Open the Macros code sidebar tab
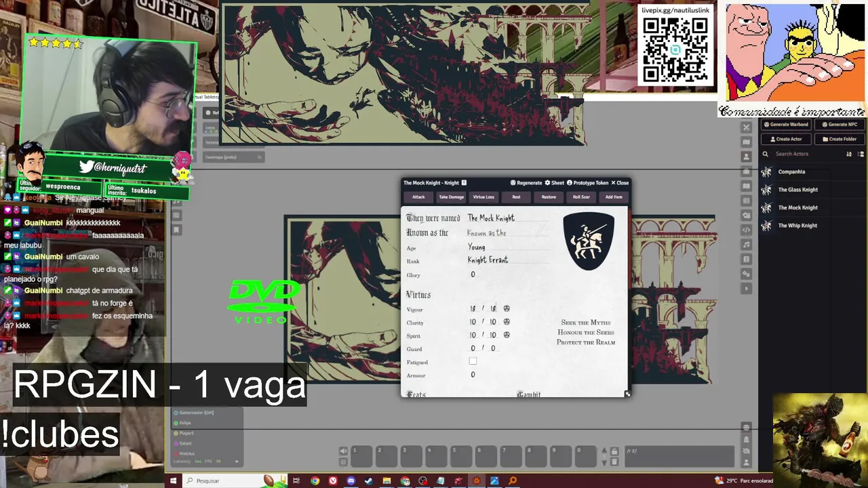 (747, 230)
